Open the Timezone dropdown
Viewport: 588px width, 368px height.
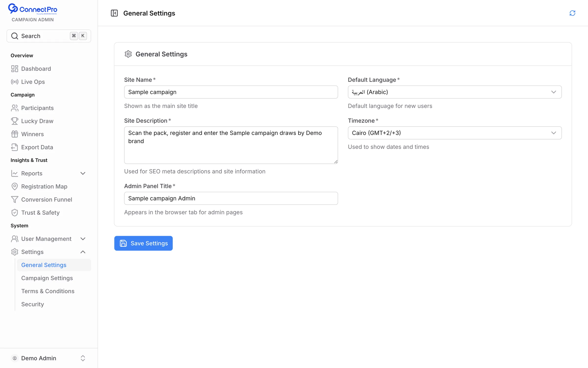455,133
